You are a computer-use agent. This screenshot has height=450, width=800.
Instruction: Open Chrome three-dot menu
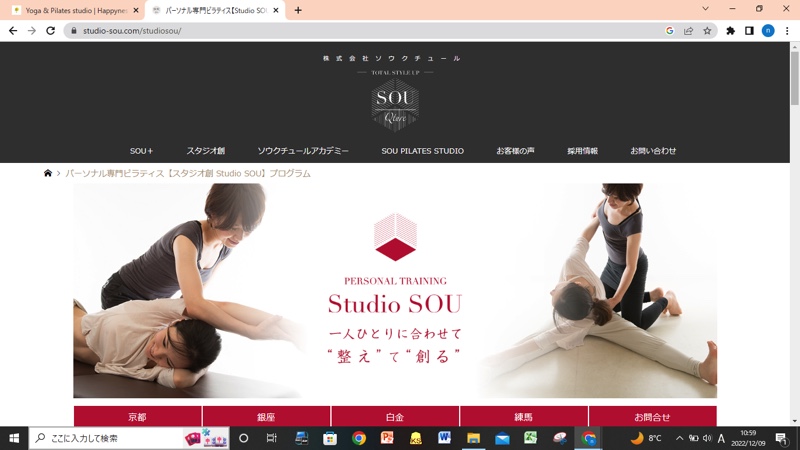click(x=786, y=31)
